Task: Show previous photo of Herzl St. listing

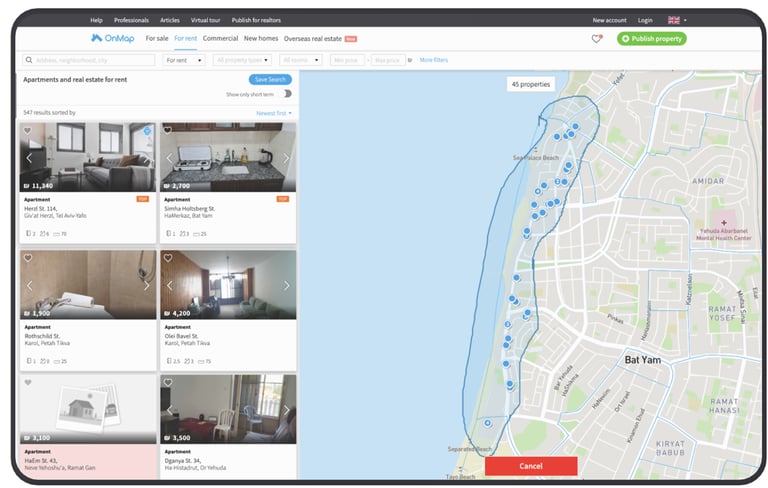Action: click(29, 158)
